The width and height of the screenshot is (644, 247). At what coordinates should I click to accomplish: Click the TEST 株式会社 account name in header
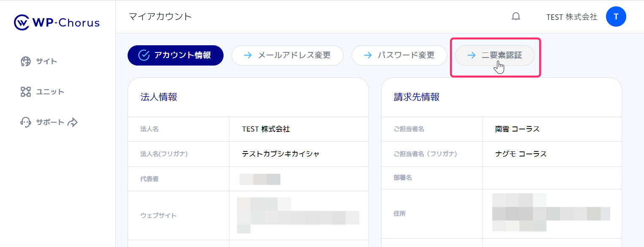pyautogui.click(x=571, y=17)
